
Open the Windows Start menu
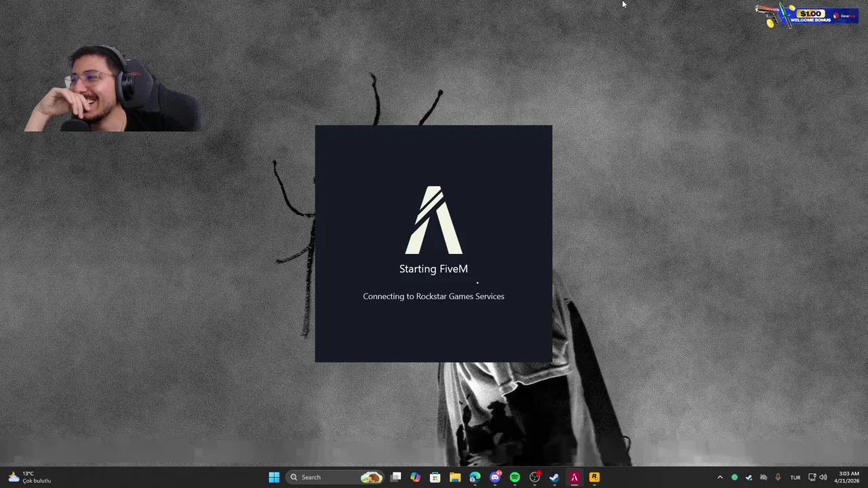274,477
